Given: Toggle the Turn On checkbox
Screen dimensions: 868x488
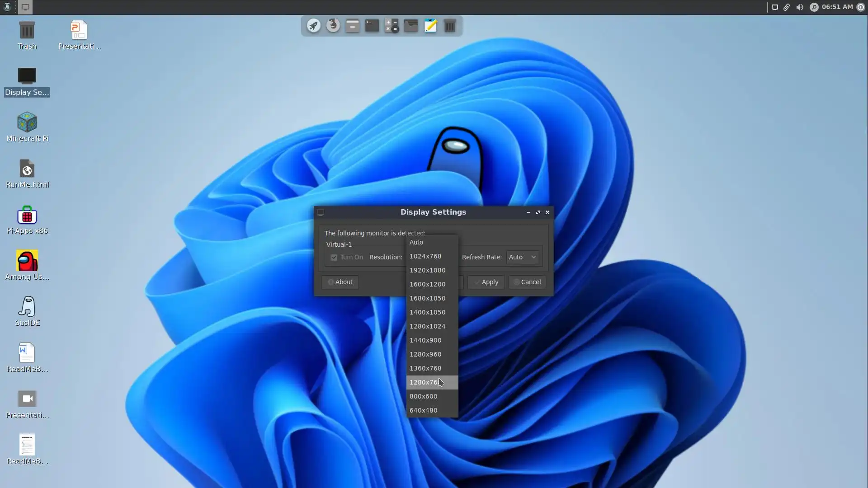Looking at the screenshot, I should (334, 258).
